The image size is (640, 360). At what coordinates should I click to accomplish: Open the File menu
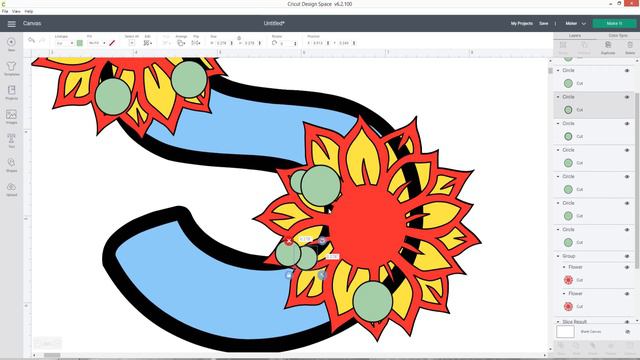5,11
